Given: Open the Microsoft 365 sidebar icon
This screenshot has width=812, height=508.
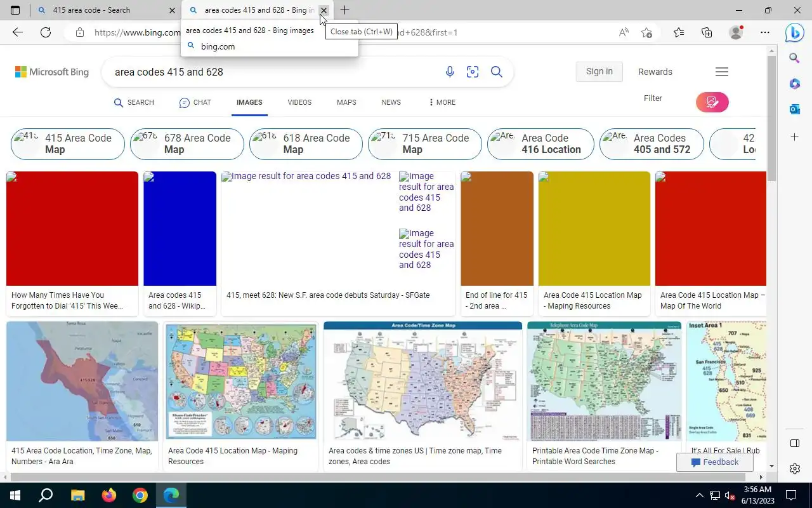Looking at the screenshot, I should coord(794,84).
